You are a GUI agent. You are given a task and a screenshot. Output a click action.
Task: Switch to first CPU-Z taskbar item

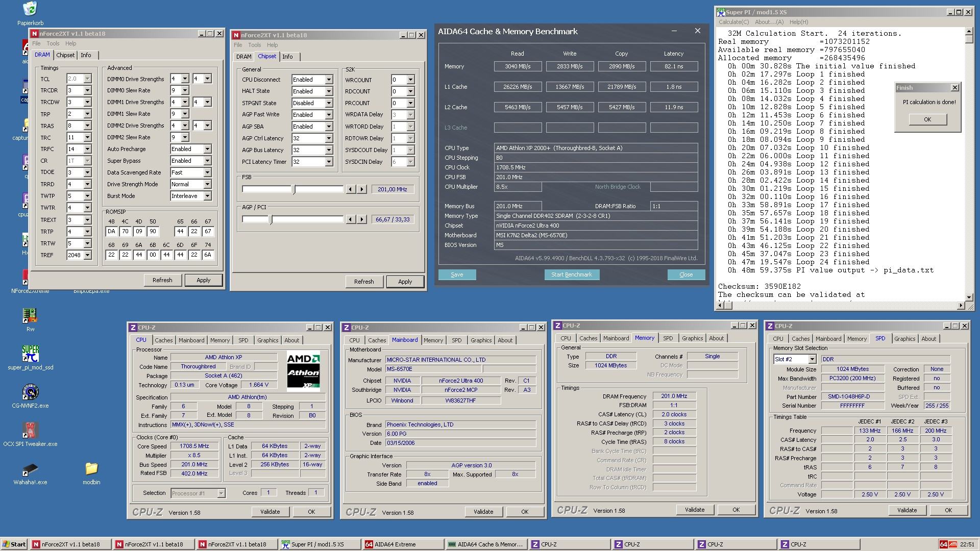pyautogui.click(x=569, y=544)
